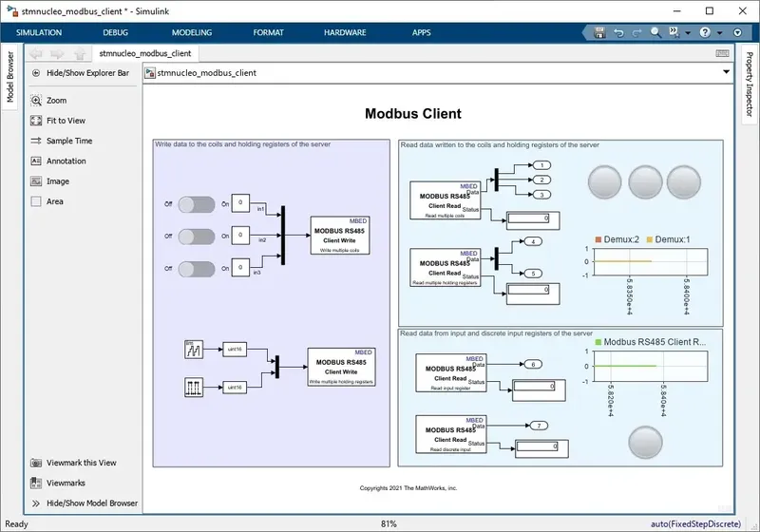Open the Property Inspector side panel

[x=749, y=84]
